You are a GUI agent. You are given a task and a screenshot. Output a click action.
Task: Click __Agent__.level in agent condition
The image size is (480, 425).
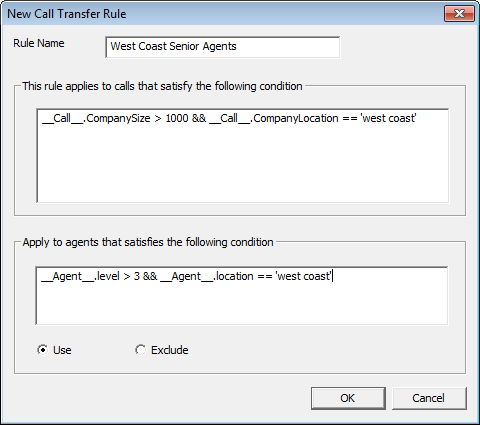(80, 276)
